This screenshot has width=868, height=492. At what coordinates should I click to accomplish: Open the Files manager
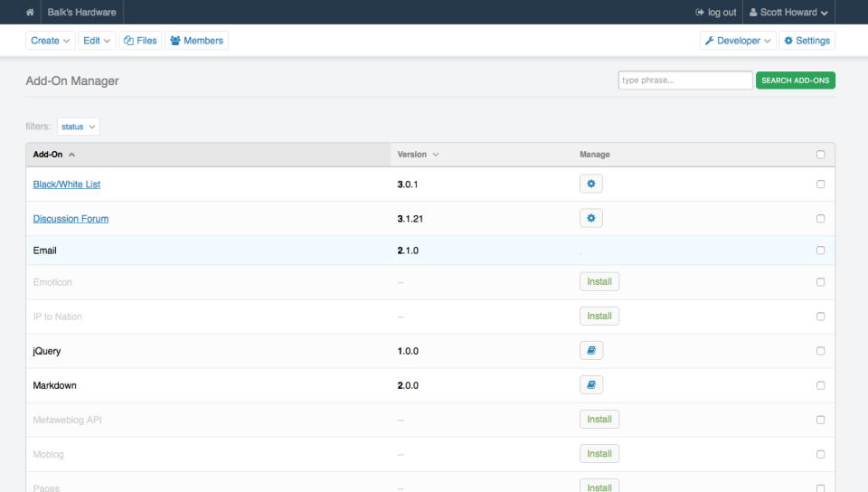pyautogui.click(x=139, y=41)
